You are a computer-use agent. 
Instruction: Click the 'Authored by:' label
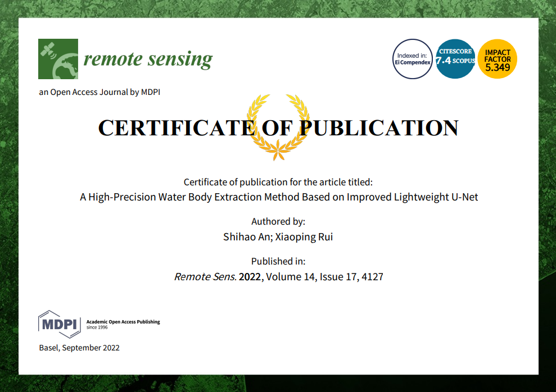pos(278,221)
